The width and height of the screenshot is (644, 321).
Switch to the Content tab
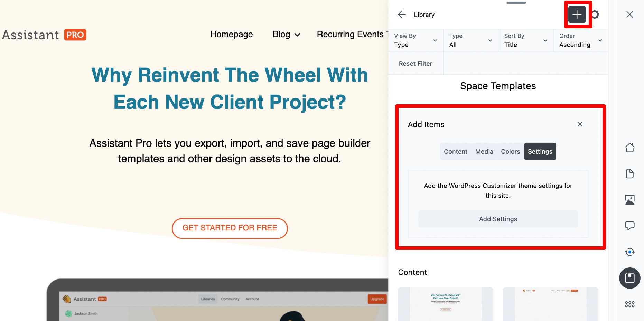[455, 151]
